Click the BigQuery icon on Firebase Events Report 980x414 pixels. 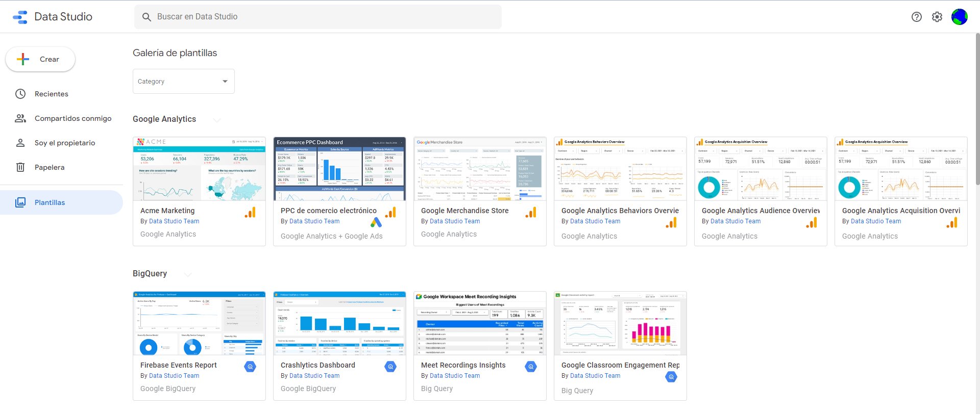click(x=250, y=367)
